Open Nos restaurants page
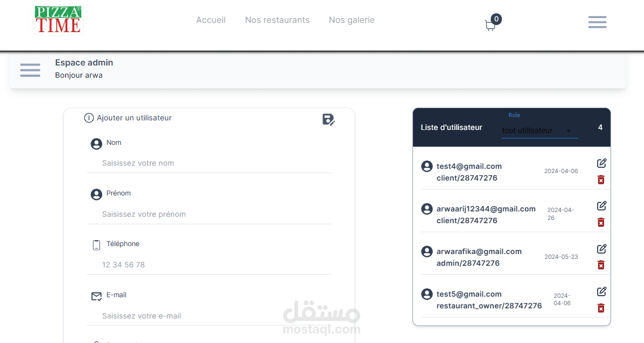 (277, 20)
